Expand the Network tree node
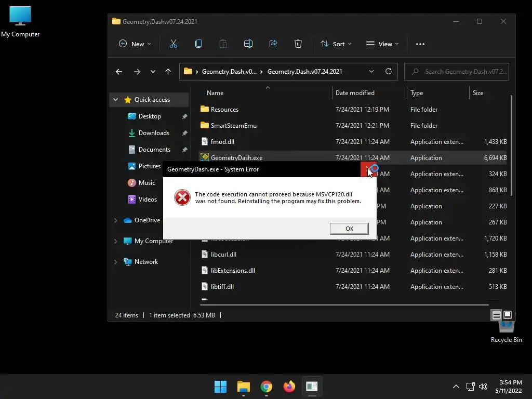Screen dimensions: 532x399 point(116,262)
